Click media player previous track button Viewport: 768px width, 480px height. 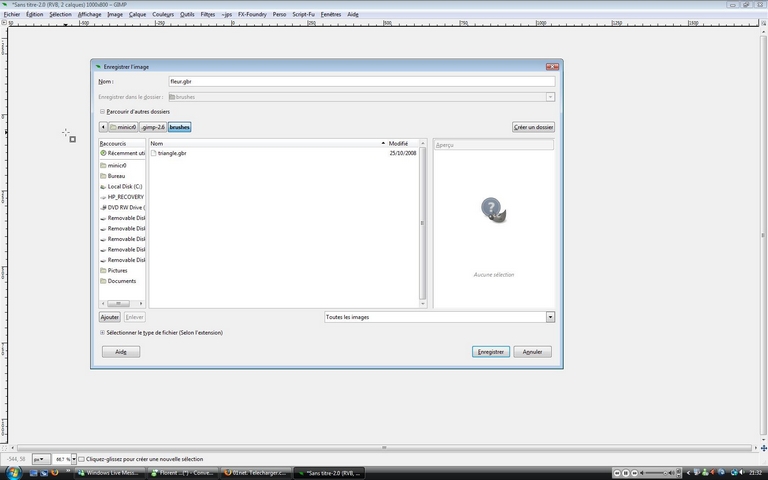pos(618,473)
